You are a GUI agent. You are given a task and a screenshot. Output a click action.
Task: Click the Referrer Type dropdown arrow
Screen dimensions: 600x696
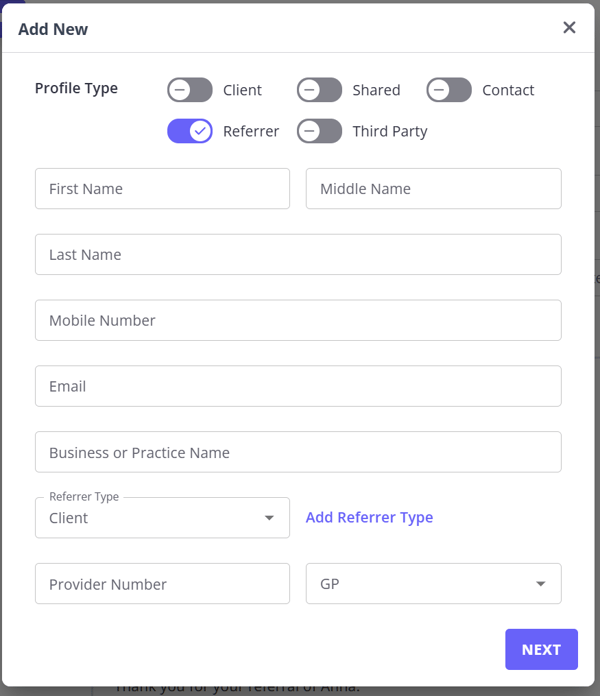pyautogui.click(x=269, y=518)
